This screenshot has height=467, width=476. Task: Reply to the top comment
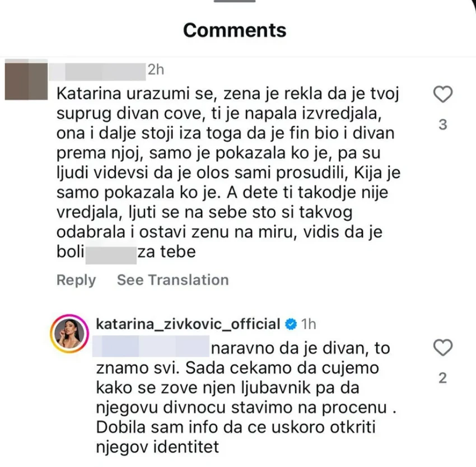click(76, 280)
